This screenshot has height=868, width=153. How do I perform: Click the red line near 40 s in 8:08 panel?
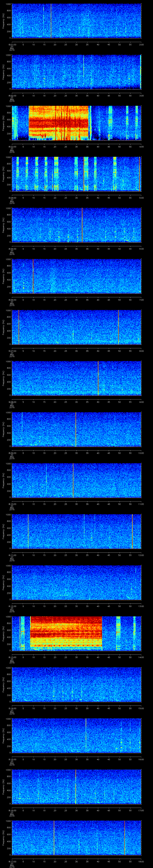(x=98, y=378)
